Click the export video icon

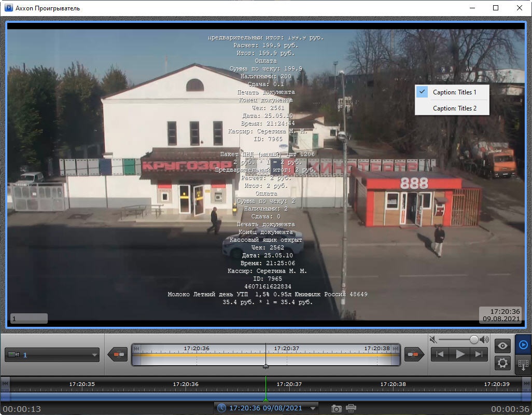523,365
